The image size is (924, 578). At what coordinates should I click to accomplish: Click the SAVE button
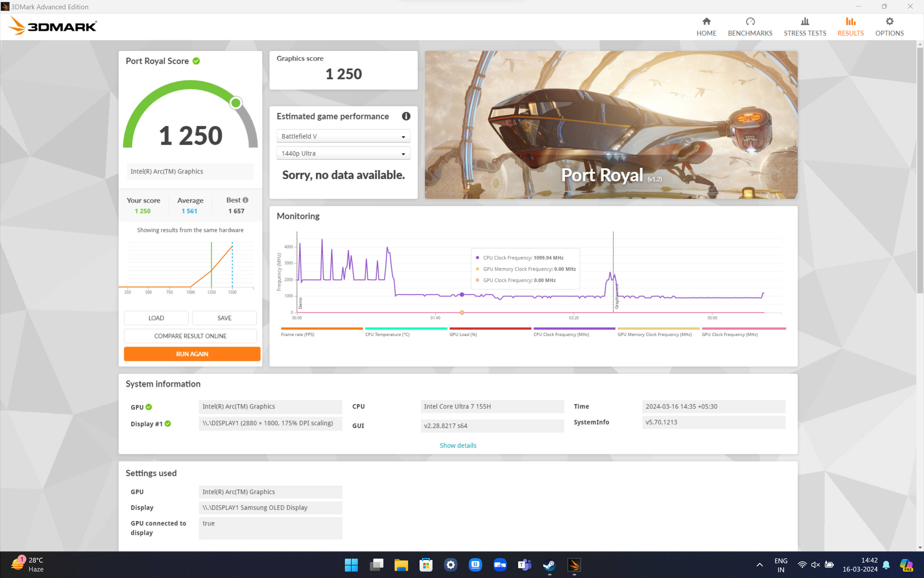point(225,318)
